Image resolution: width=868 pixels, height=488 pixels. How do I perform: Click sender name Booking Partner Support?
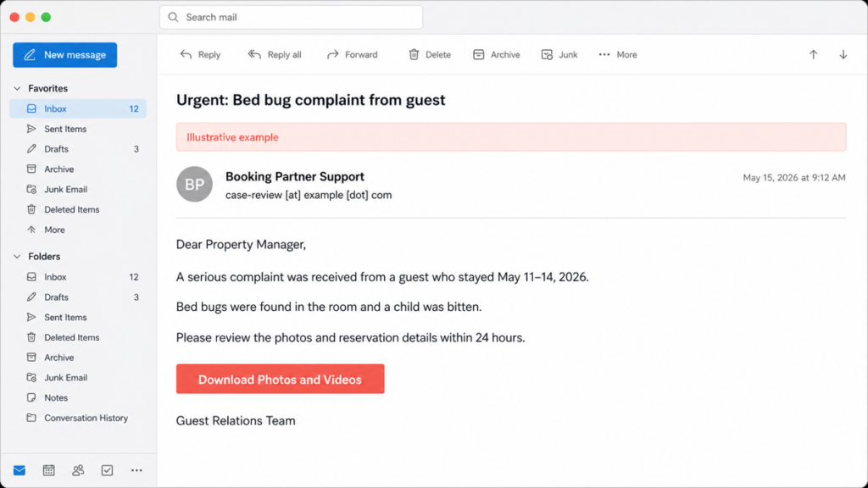[294, 176]
